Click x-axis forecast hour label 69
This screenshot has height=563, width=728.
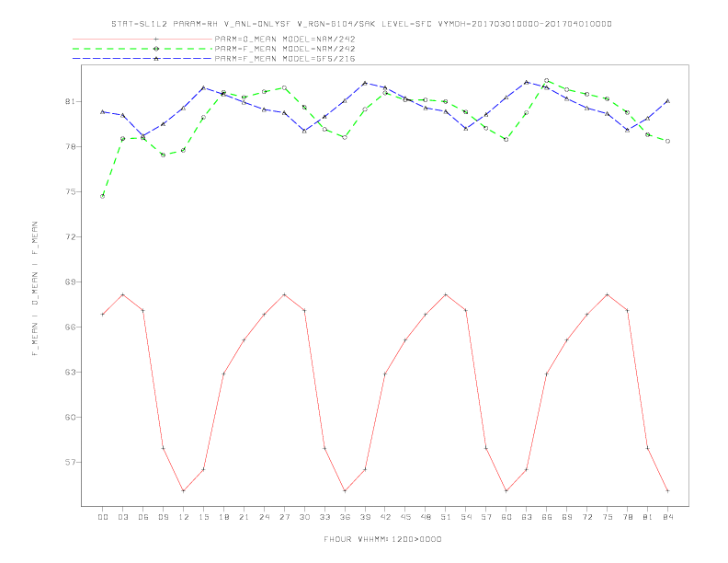(x=567, y=517)
